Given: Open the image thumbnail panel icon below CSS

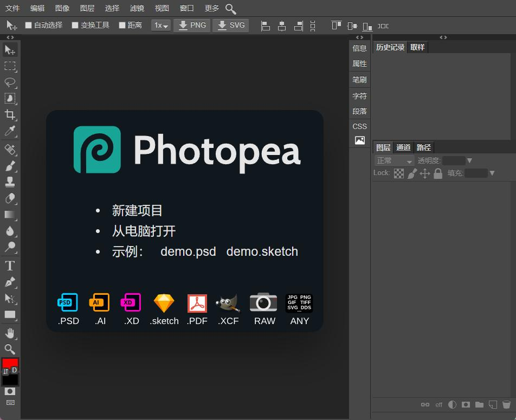Looking at the screenshot, I should (360, 140).
